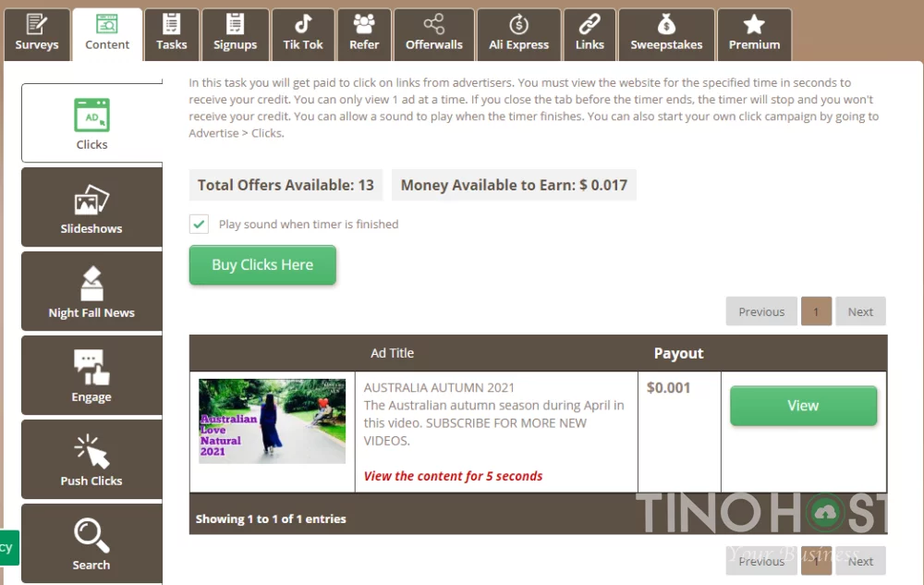
Task: Select the Push Clicks cursor icon
Action: click(x=91, y=452)
